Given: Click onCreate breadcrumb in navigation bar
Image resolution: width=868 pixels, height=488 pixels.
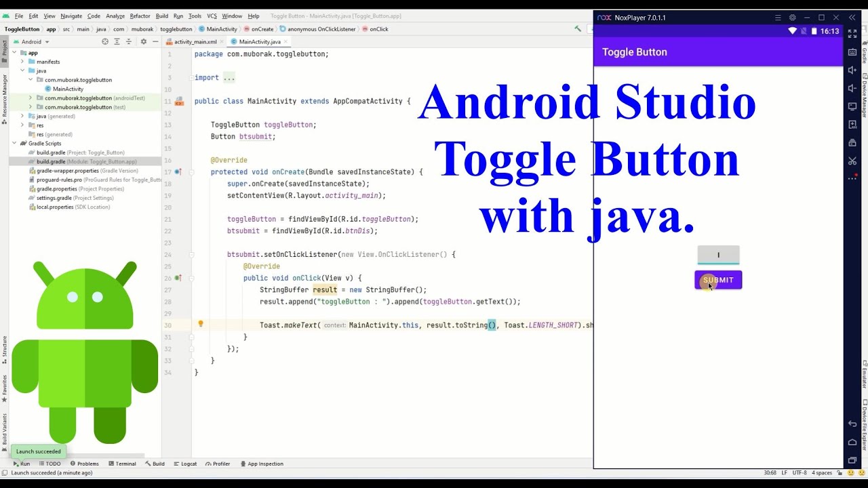Looking at the screenshot, I should [258, 29].
